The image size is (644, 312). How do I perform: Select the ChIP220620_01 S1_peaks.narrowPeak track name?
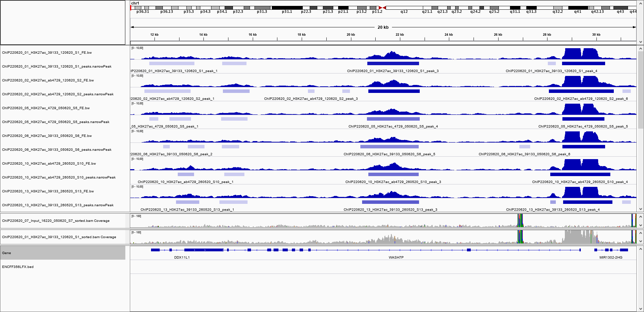[57, 67]
